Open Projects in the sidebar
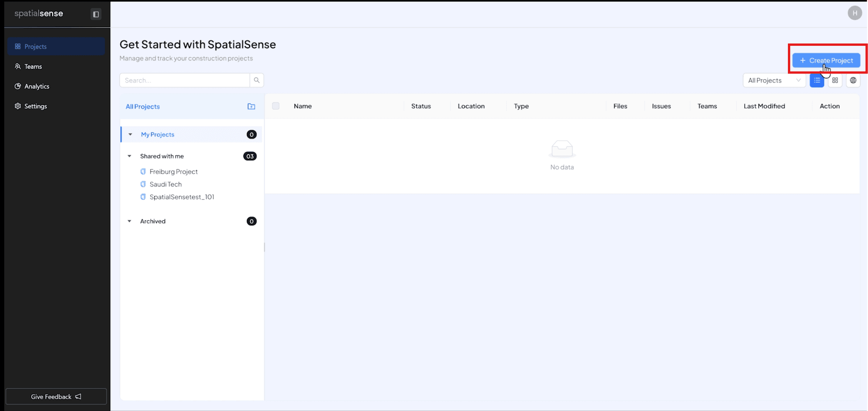Screen dimensions: 868x411 tap(56, 47)
